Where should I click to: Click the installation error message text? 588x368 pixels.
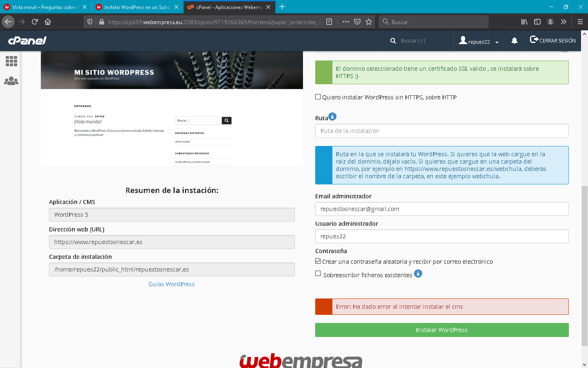pos(399,307)
